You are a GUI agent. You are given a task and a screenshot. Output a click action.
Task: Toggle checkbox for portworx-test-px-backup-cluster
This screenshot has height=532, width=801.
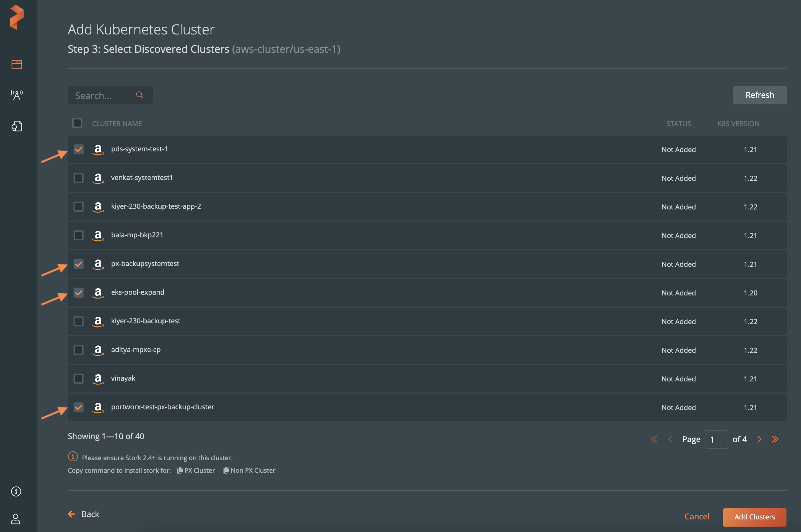coord(78,407)
